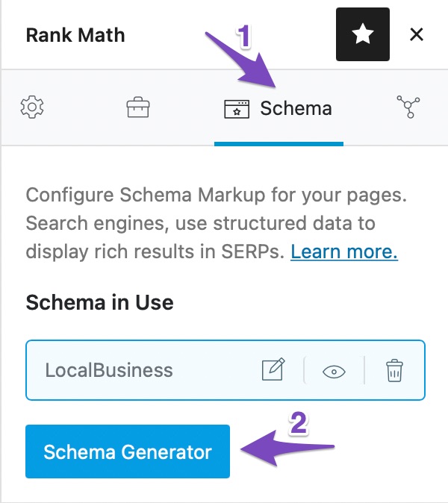The height and width of the screenshot is (503, 448).
Task: Open the gear General settings tab
Action: point(32,108)
